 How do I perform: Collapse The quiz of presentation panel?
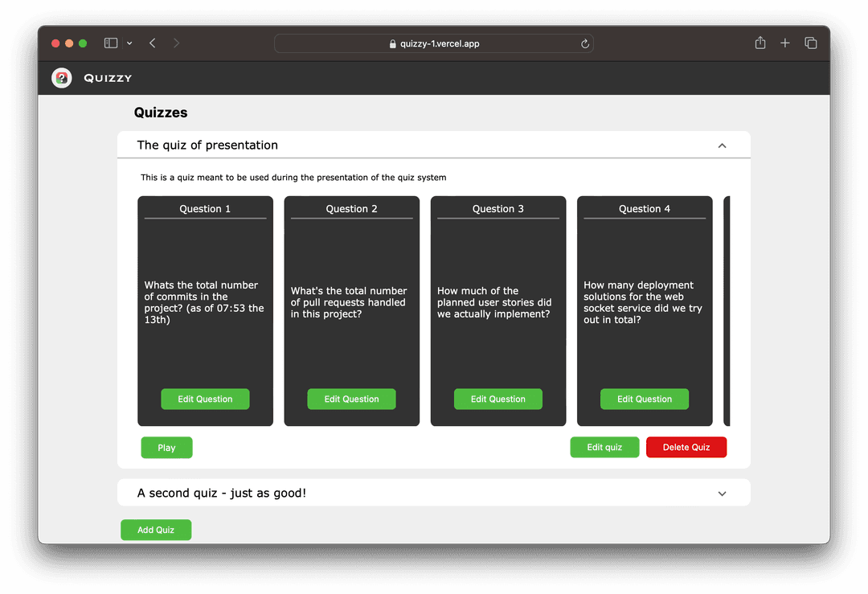pyautogui.click(x=722, y=145)
